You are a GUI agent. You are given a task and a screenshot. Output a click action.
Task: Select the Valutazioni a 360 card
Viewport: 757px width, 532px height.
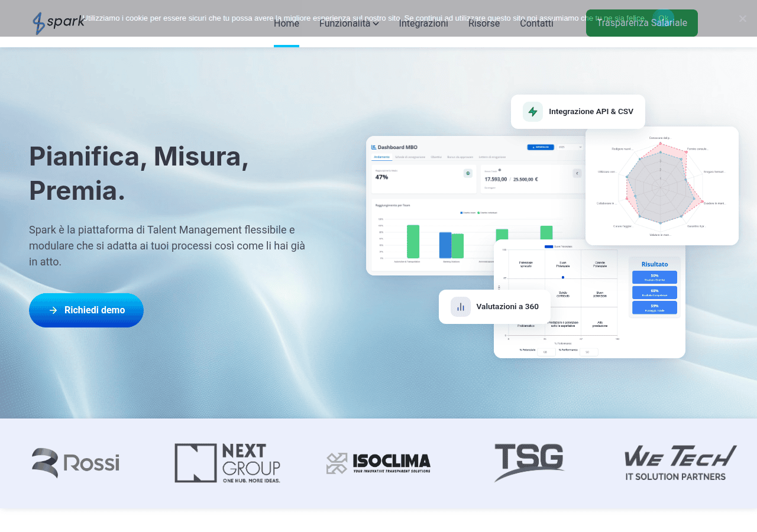coord(494,307)
